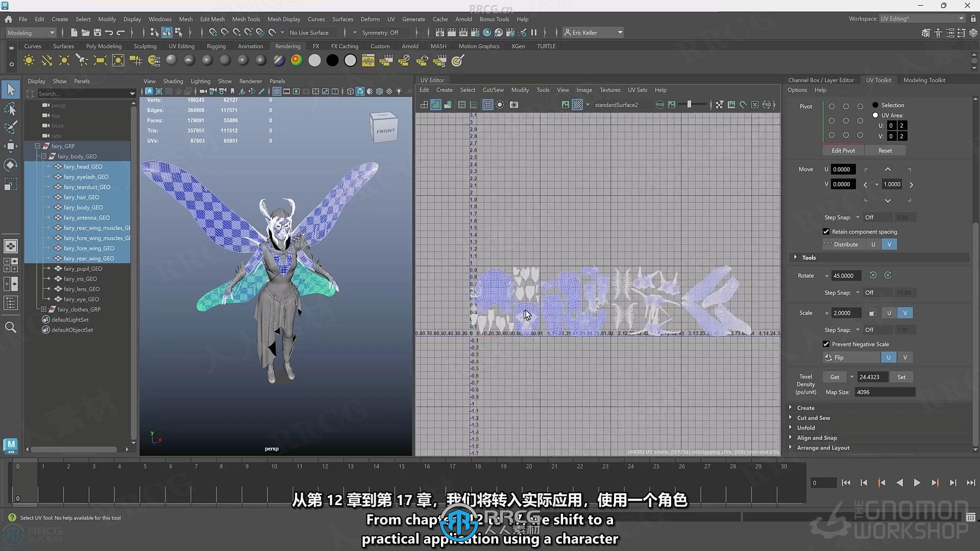
Task: Toggle the Flip U axis button
Action: pos(889,357)
